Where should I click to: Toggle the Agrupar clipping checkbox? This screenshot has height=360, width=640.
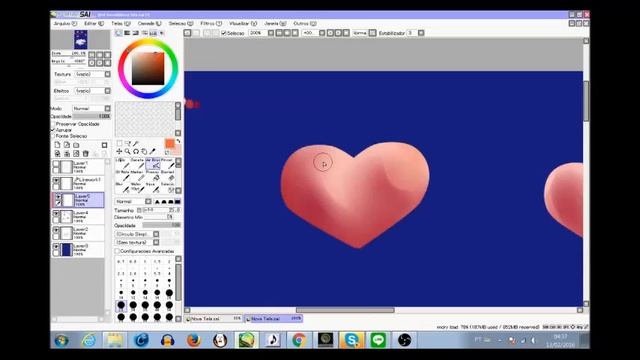point(53,130)
